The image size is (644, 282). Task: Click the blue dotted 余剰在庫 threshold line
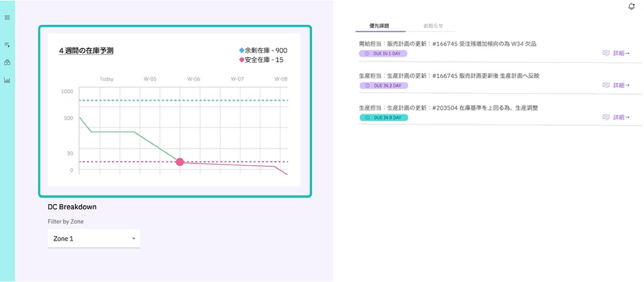click(184, 100)
